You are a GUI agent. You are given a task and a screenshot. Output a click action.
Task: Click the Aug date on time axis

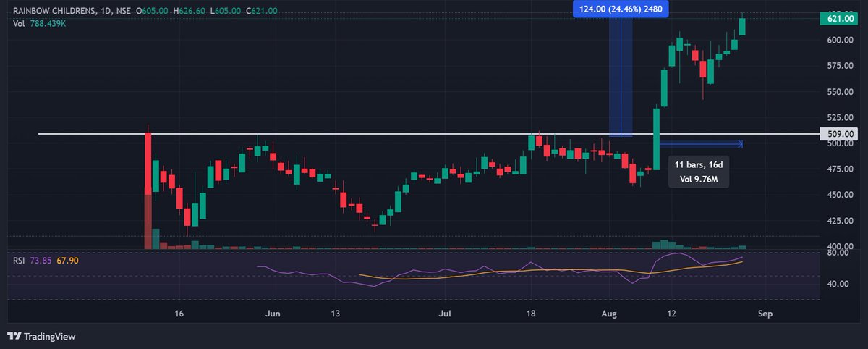pos(609,314)
